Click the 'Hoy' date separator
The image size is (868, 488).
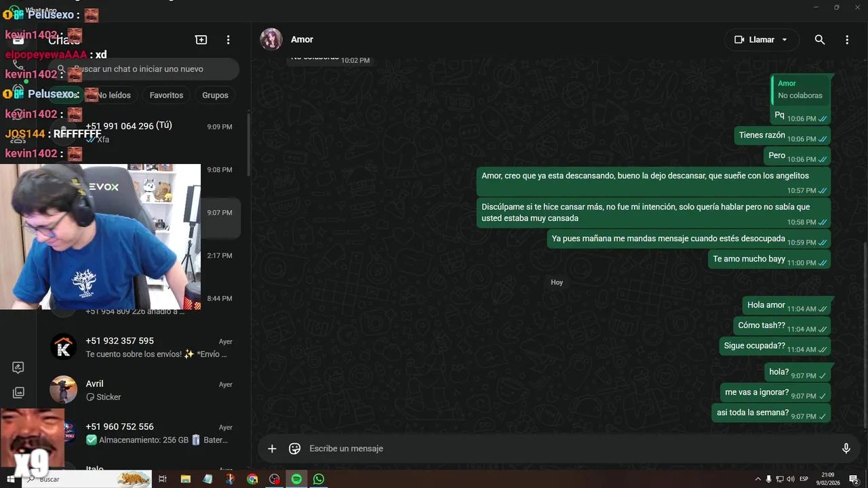coord(557,283)
